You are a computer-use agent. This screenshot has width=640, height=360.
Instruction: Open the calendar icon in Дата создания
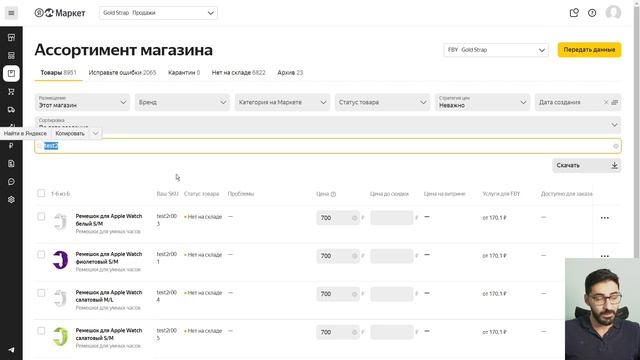point(615,102)
